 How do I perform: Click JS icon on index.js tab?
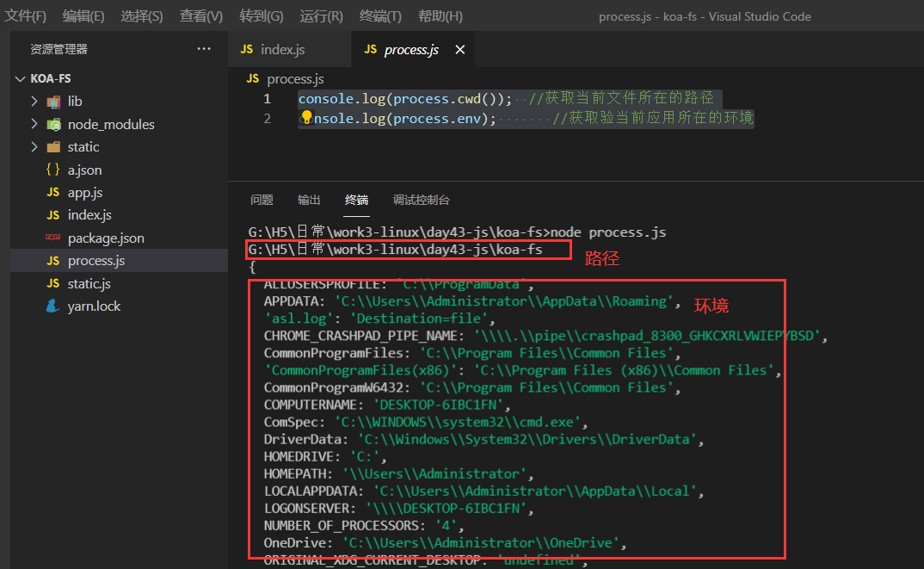pyautogui.click(x=247, y=49)
